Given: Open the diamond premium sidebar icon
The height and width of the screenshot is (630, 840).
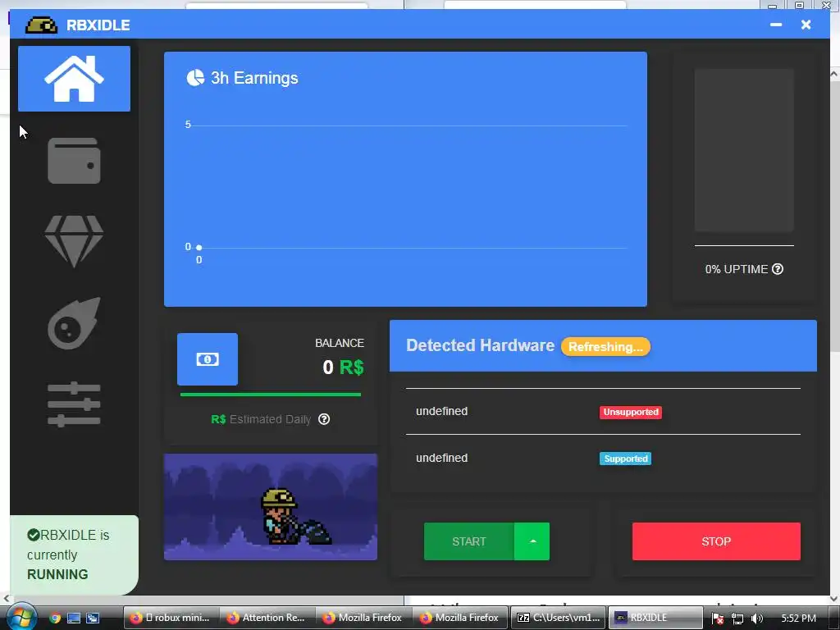Looking at the screenshot, I should [74, 241].
